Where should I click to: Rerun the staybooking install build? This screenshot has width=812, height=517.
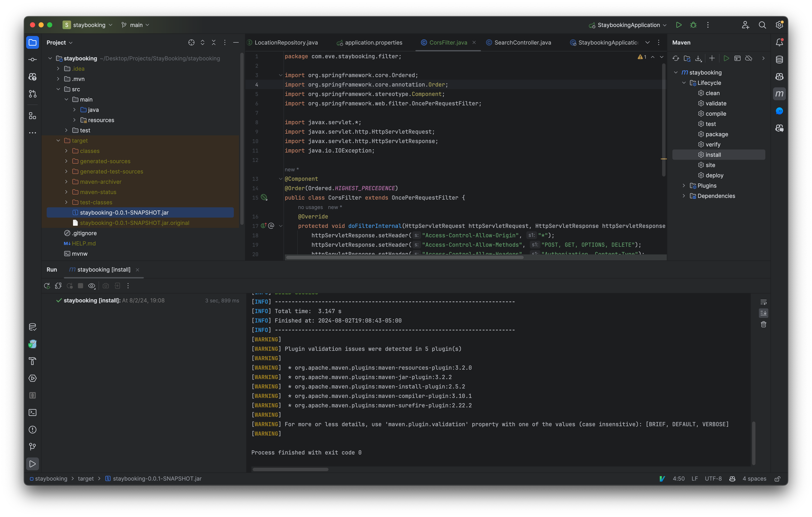pyautogui.click(x=47, y=286)
